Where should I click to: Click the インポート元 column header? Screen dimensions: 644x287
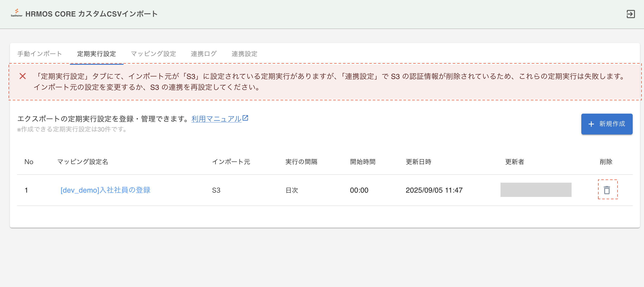click(231, 162)
